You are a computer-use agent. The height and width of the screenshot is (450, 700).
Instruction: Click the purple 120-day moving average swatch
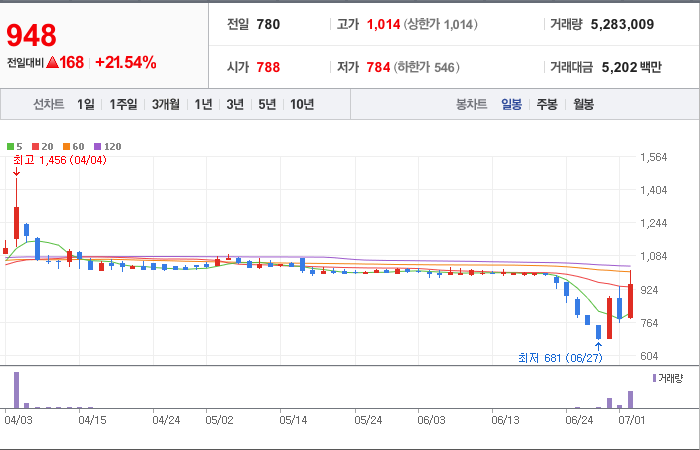pyautogui.click(x=98, y=146)
